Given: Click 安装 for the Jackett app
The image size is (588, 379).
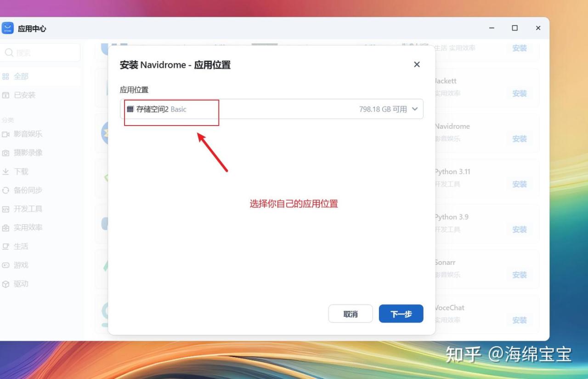Looking at the screenshot, I should tap(520, 93).
